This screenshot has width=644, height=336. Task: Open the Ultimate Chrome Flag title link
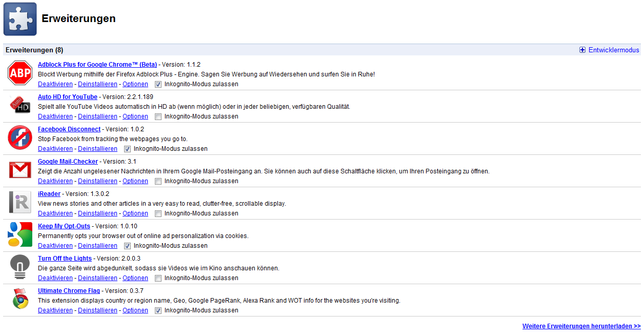click(x=69, y=291)
